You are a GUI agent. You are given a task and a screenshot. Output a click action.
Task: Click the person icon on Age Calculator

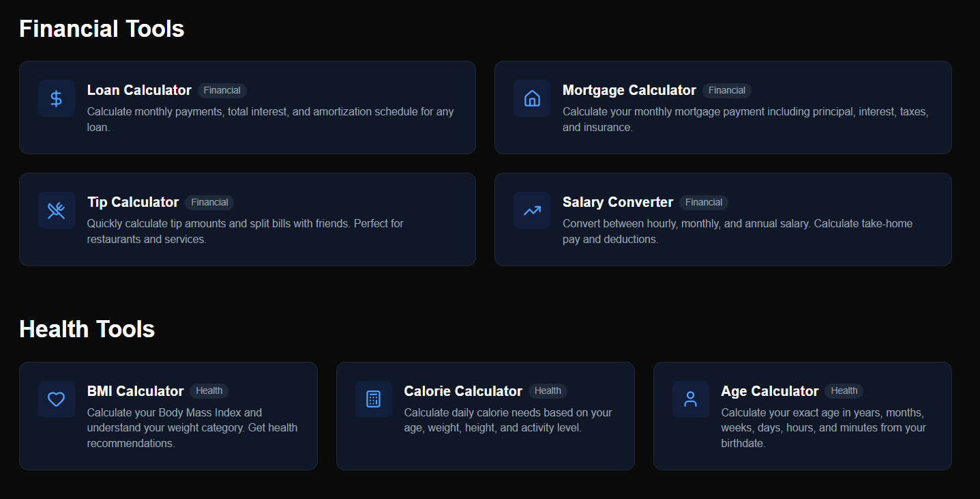click(x=690, y=399)
